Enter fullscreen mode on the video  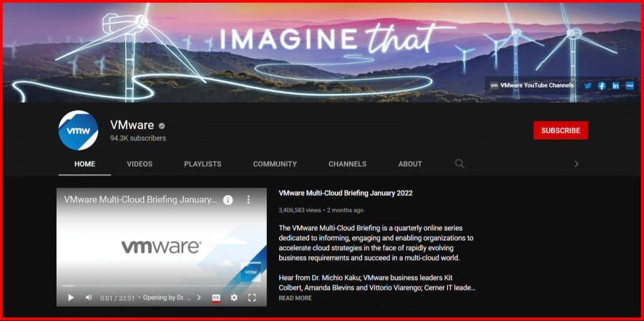[252, 297]
